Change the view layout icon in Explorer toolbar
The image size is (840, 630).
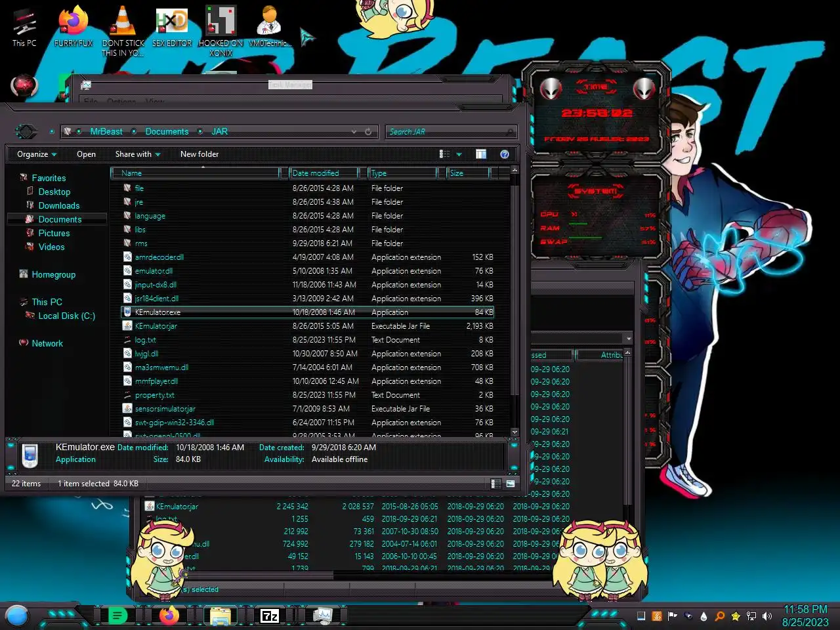tap(444, 154)
